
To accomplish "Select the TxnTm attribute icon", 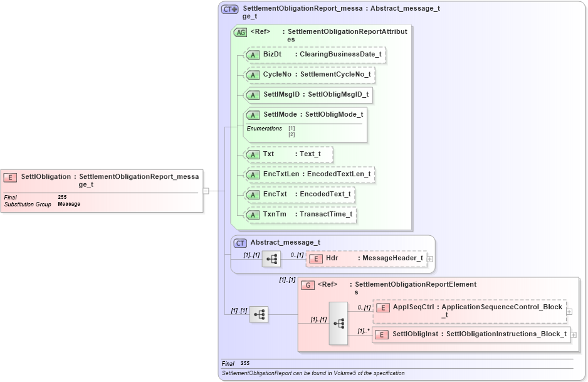I will (253, 215).
